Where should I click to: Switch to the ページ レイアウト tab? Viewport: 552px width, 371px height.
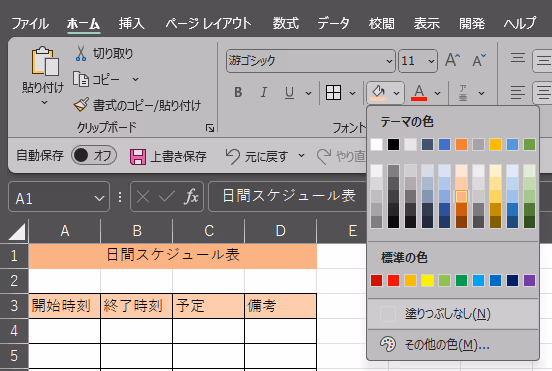pyautogui.click(x=208, y=24)
